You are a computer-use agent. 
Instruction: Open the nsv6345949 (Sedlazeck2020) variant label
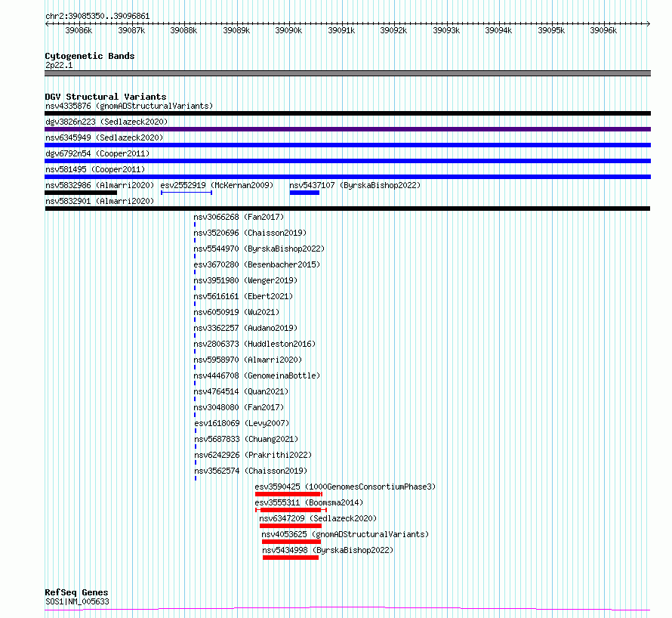(104, 138)
